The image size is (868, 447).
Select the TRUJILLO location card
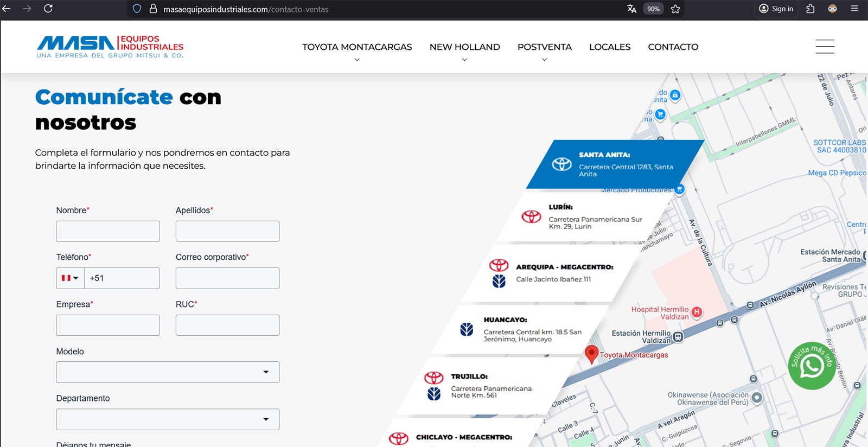tap(486, 386)
